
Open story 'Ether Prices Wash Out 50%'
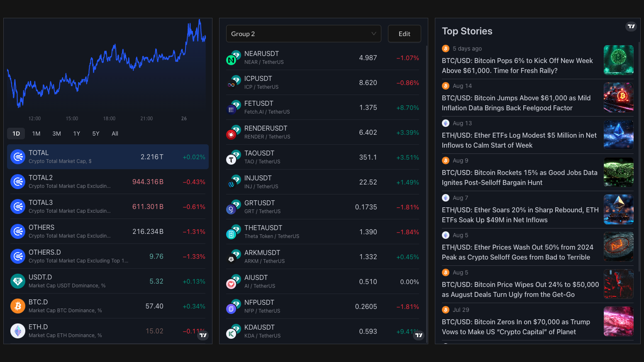[518, 252]
